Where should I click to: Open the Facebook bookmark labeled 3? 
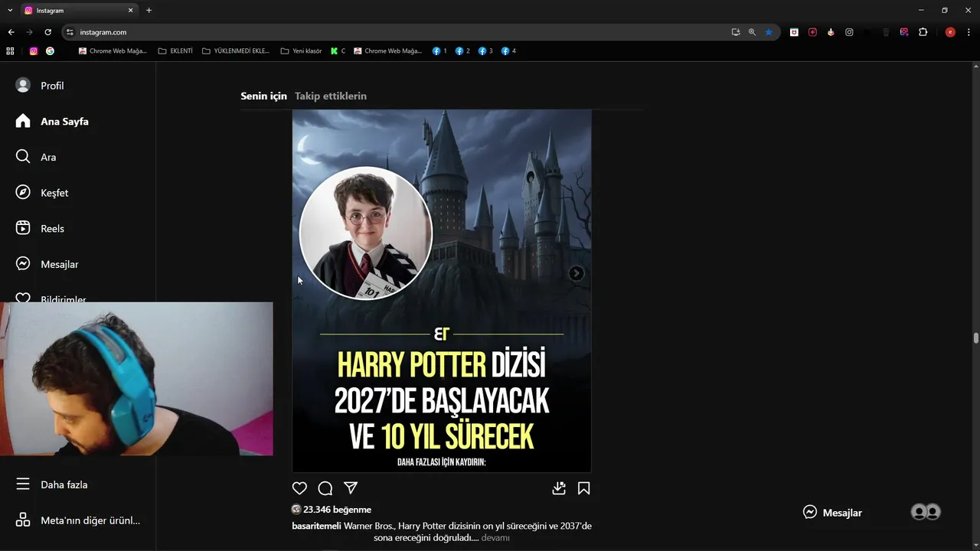click(485, 51)
